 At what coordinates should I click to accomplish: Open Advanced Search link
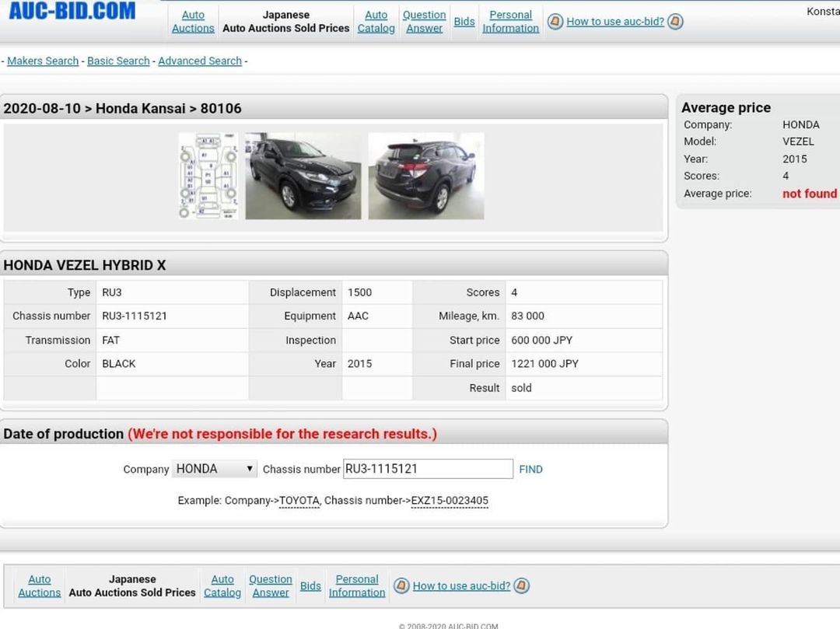[x=200, y=61]
